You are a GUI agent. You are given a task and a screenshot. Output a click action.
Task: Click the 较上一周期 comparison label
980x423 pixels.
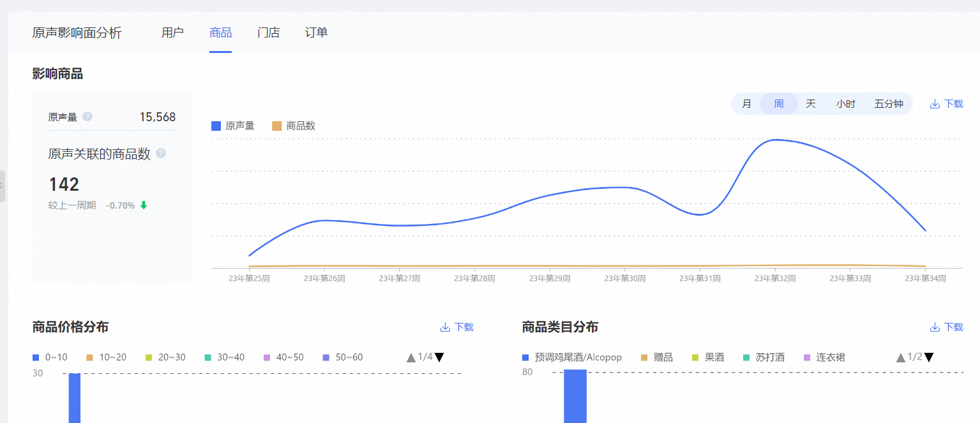[72, 205]
